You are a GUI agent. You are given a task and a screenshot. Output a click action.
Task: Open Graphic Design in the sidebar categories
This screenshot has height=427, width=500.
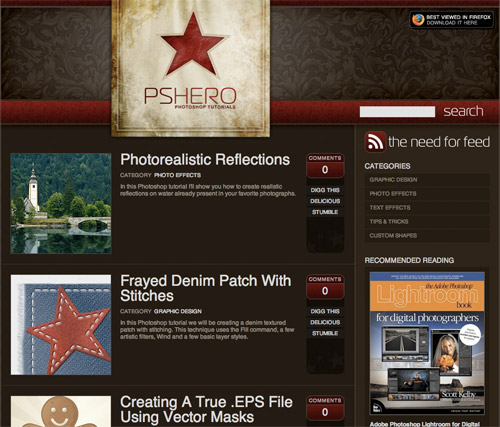(427, 180)
